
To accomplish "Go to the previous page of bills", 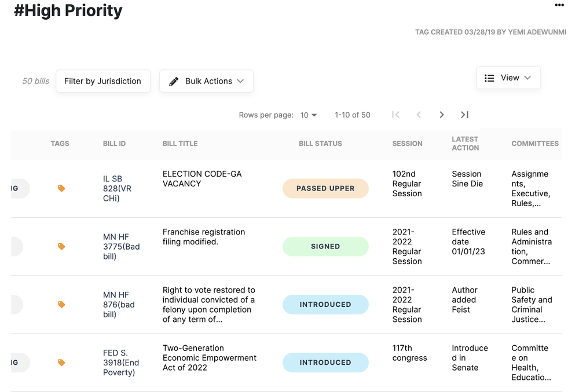I will click(419, 115).
